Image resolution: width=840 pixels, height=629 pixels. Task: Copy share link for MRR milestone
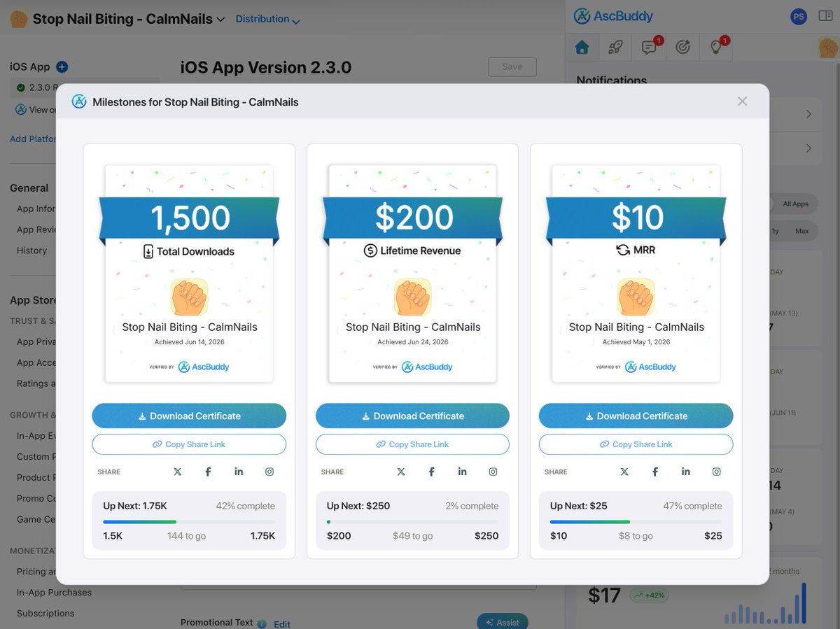(636, 444)
